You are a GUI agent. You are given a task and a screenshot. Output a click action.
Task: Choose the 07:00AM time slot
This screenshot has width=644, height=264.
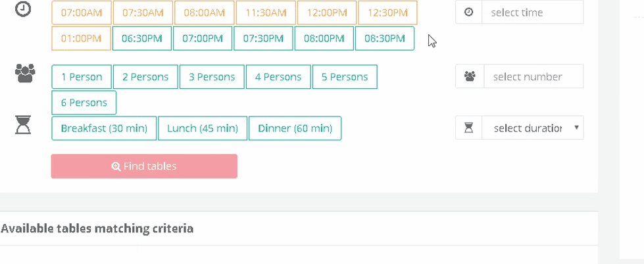point(81,13)
